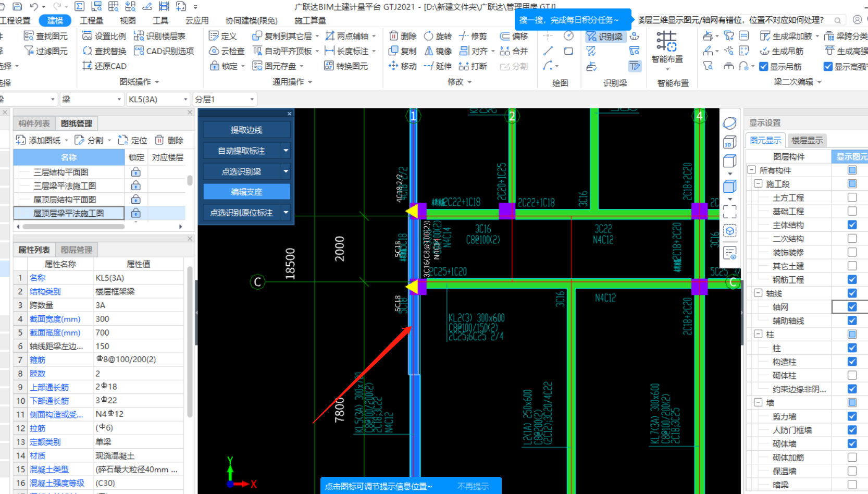Viewport: 868px width, 494px height.
Task: Click 两点辅轴 tool
Action: point(347,36)
